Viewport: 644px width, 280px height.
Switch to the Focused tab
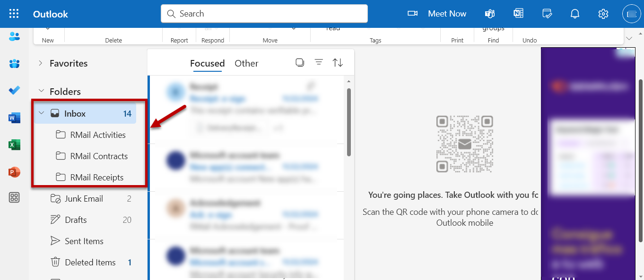click(207, 63)
